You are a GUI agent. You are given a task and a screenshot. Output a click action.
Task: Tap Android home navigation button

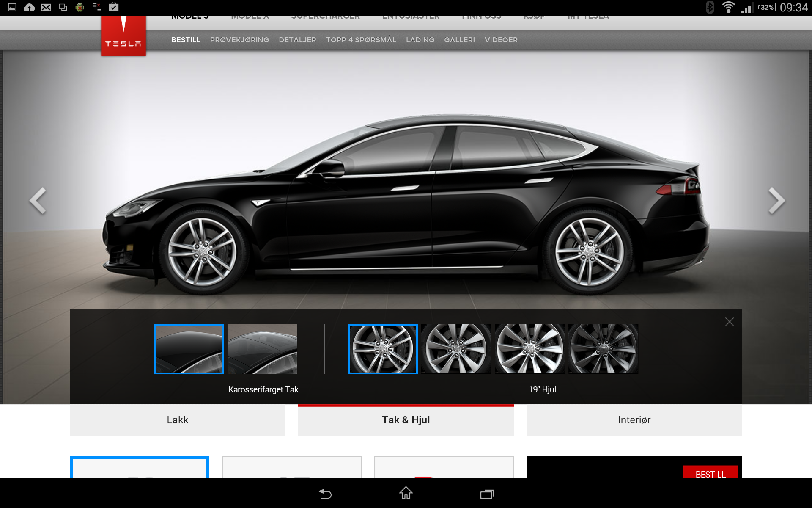(x=406, y=493)
